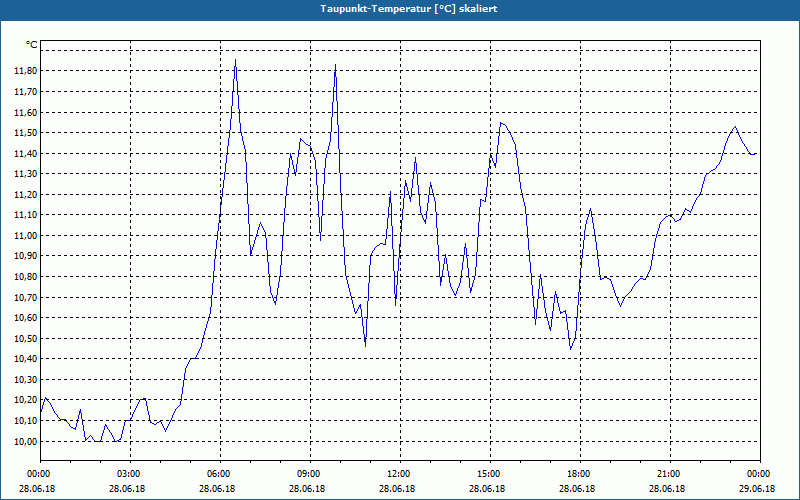This screenshot has width=800, height=500.
Task: Click the 00:00 label above 28.06.18
Action: coord(39,474)
